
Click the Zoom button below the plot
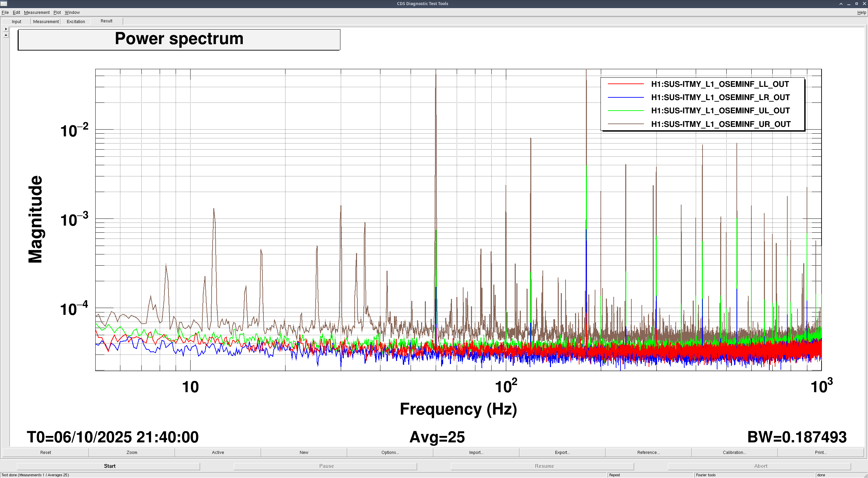[132, 452]
